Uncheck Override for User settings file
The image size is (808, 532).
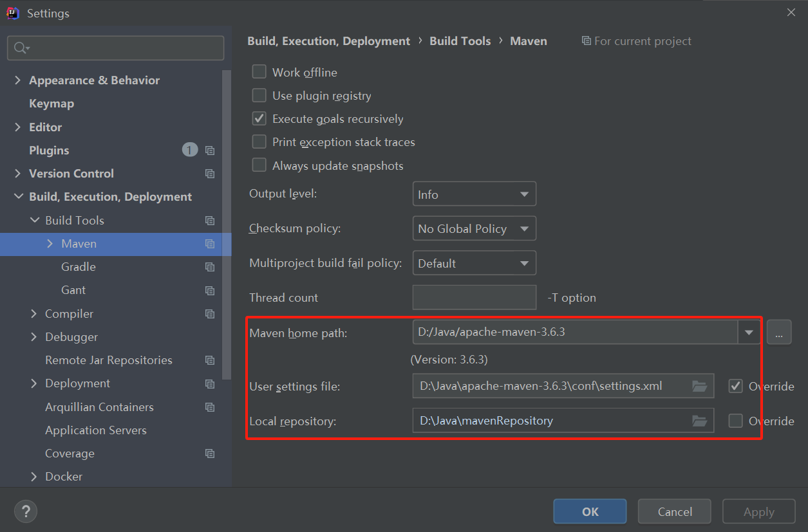[x=735, y=386]
